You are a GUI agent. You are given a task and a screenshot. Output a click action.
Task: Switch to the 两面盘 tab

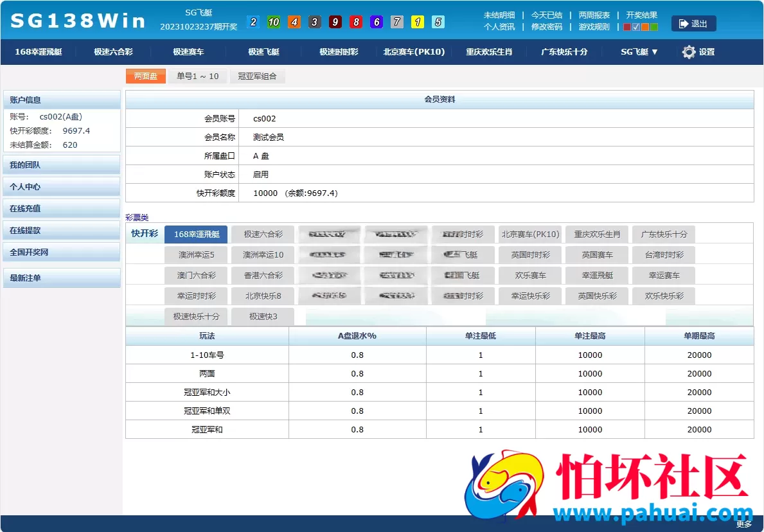pyautogui.click(x=146, y=76)
